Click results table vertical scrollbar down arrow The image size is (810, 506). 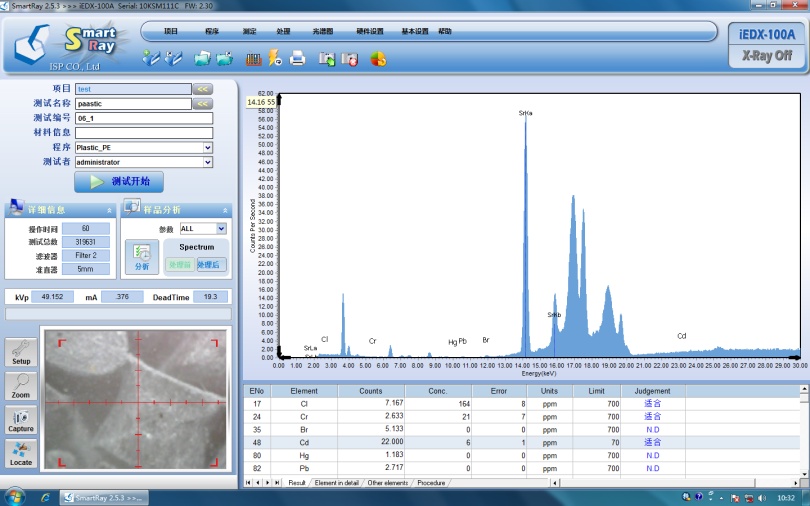coord(804,473)
